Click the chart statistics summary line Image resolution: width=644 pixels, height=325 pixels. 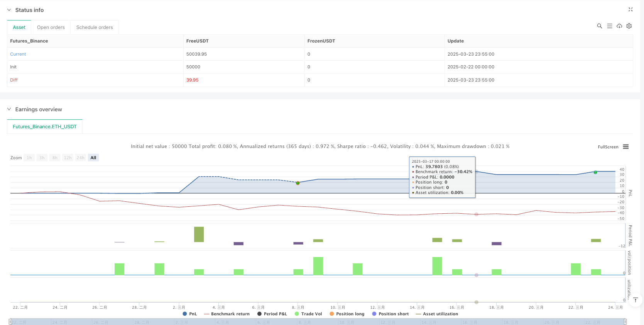coord(320,146)
